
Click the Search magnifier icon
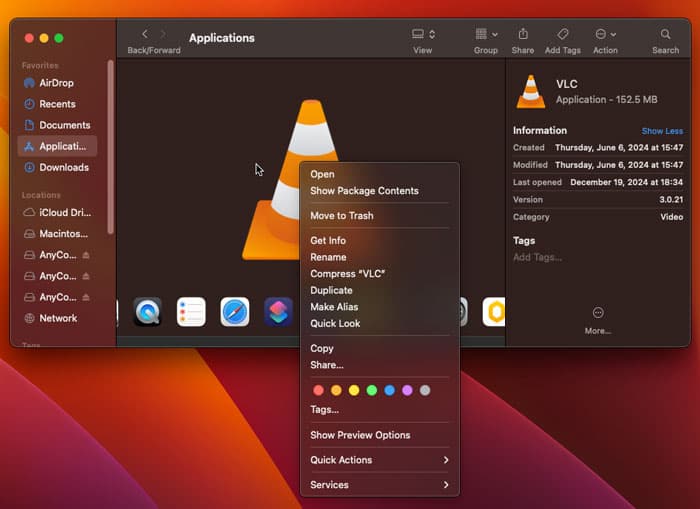pos(665,34)
